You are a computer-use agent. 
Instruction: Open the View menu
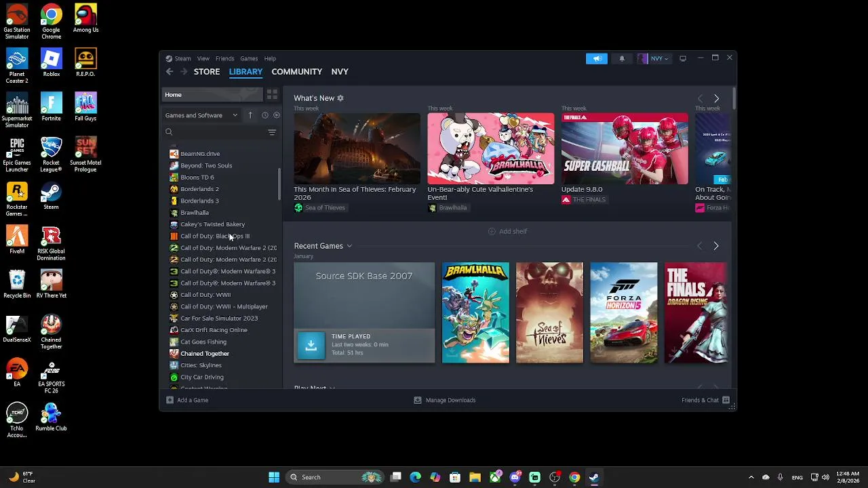click(203, 58)
